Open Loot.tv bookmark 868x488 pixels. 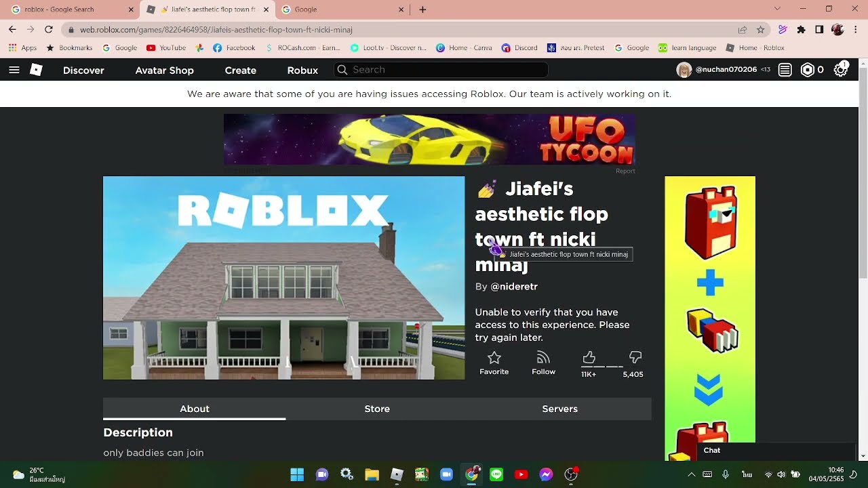(x=389, y=48)
